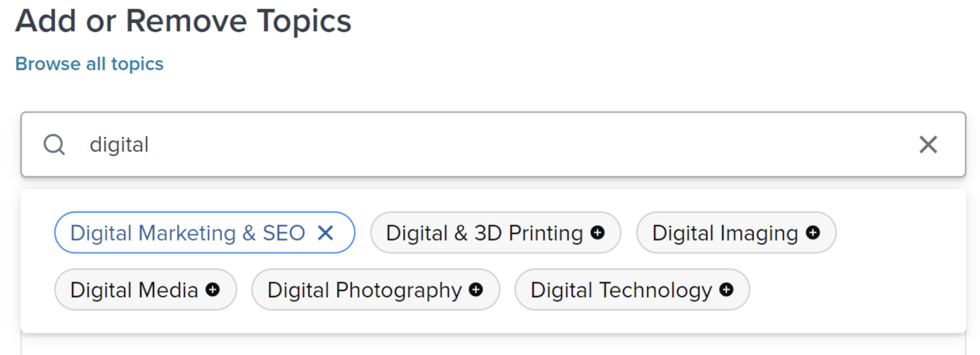
Task: Click plus icon on Digital Photography
Action: 476,290
